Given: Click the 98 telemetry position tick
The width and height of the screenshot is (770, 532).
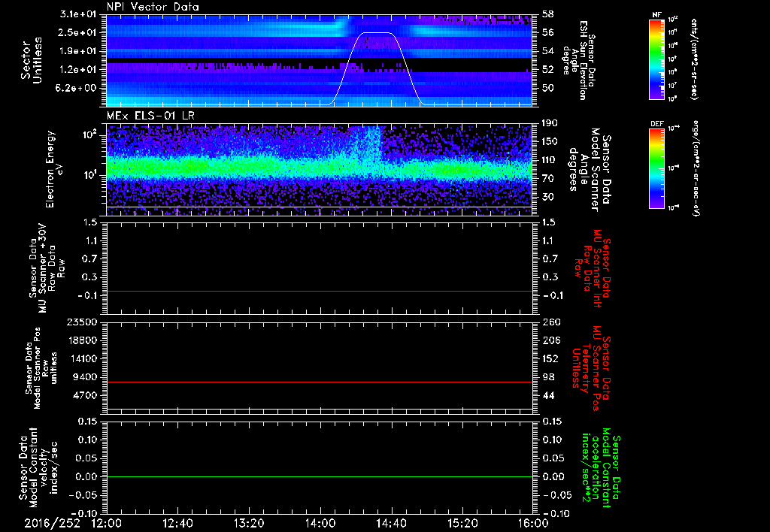Looking at the screenshot, I should coord(548,377).
